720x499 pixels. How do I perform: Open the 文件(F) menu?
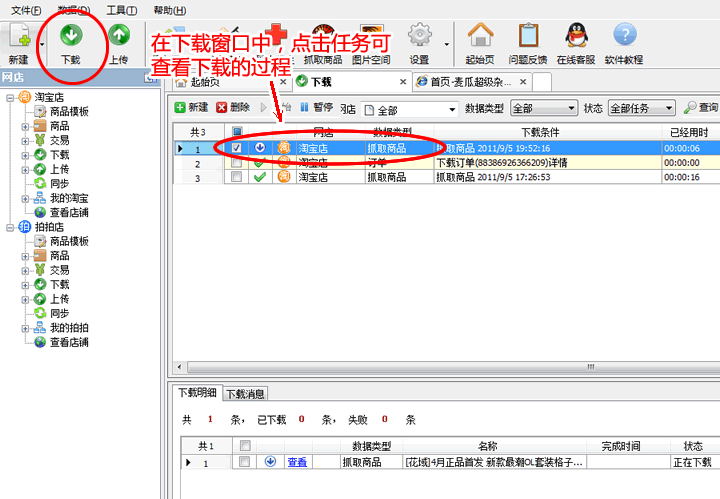point(26,10)
